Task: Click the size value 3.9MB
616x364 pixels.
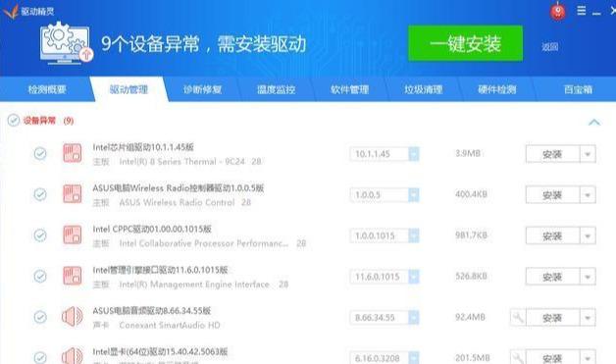Action: pos(468,153)
